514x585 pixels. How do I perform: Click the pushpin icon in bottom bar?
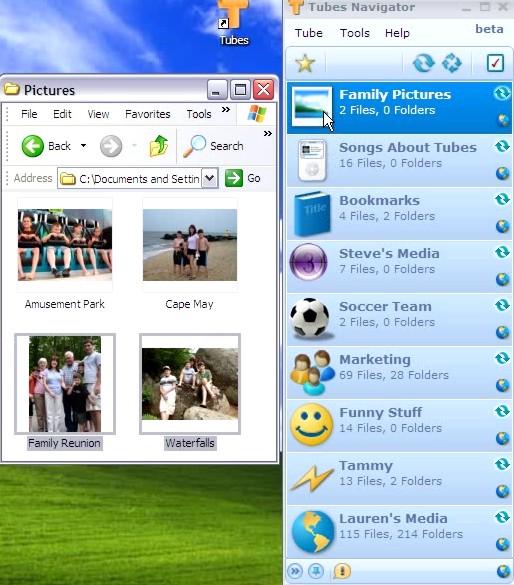pyautogui.click(x=316, y=571)
